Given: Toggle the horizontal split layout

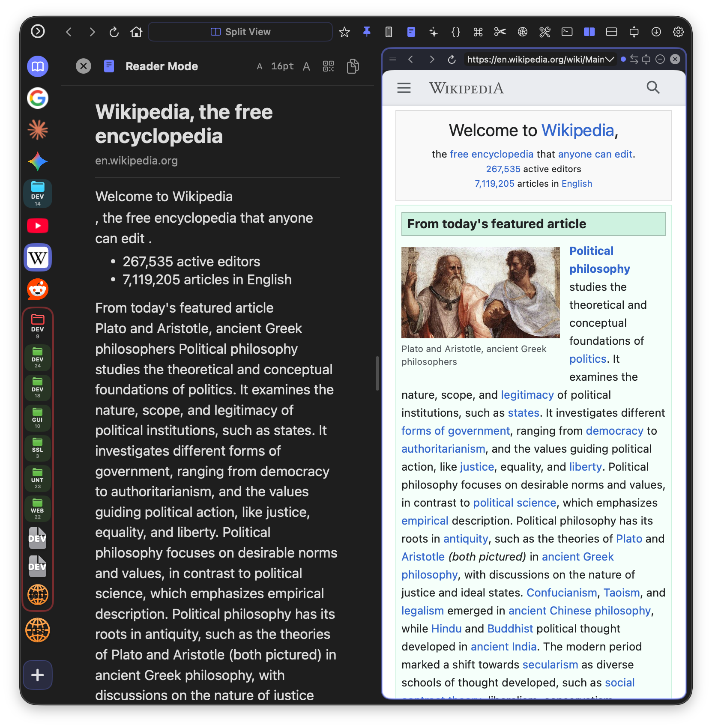Looking at the screenshot, I should click(x=611, y=32).
